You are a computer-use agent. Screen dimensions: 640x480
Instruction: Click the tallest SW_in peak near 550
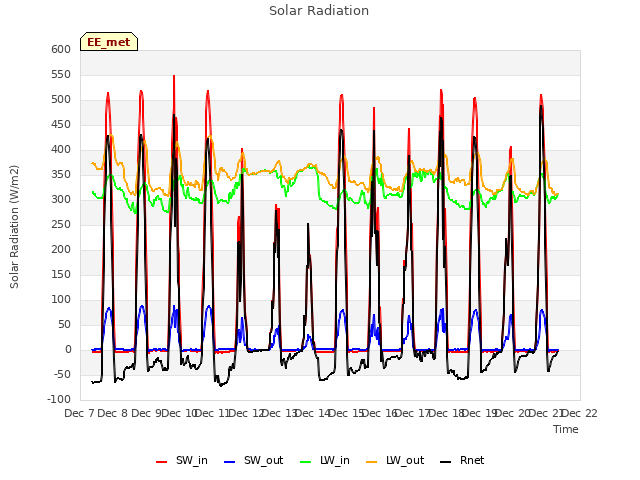pyautogui.click(x=174, y=76)
